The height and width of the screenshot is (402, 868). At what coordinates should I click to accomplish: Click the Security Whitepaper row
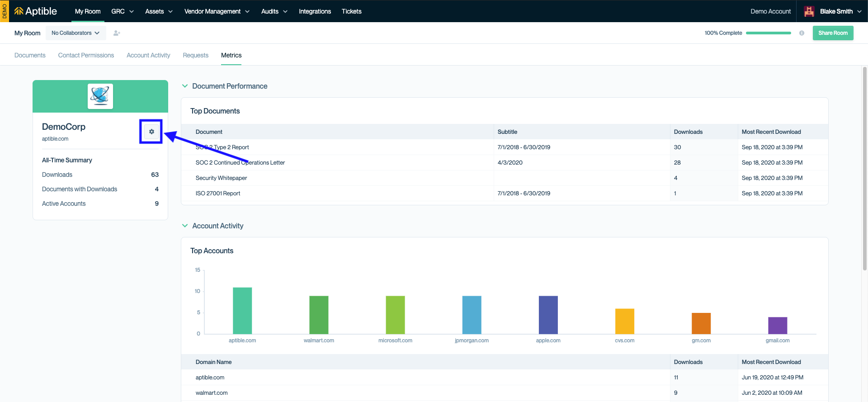tap(505, 178)
